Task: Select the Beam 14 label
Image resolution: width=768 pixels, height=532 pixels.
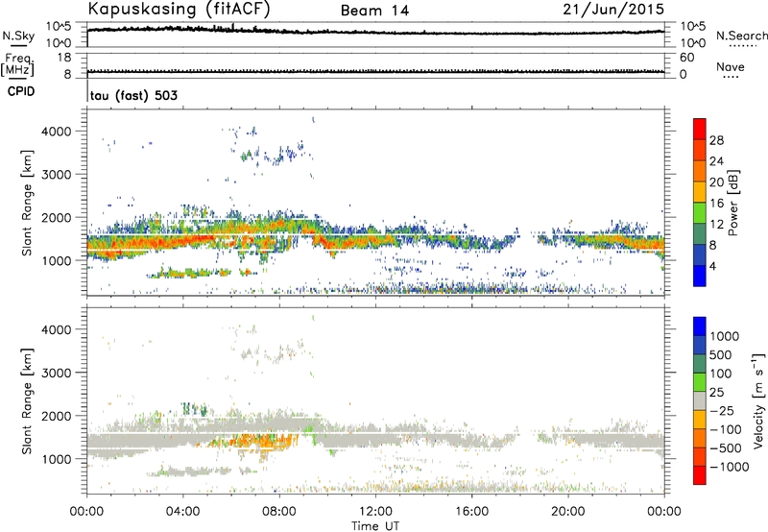Action: [x=374, y=11]
